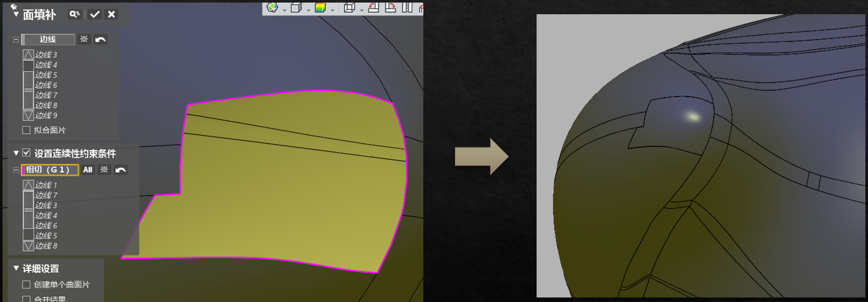
Task: Click the result model preview image on the right
Action: [702, 156]
